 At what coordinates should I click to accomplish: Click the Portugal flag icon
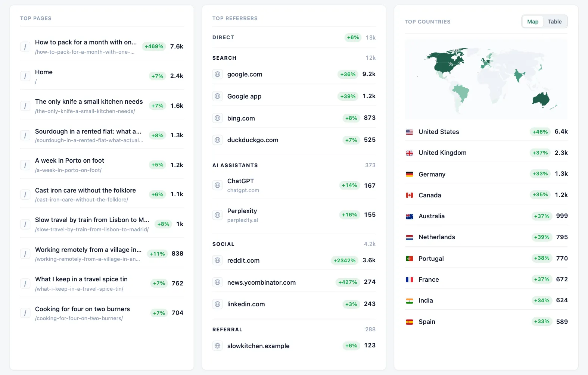click(x=410, y=259)
